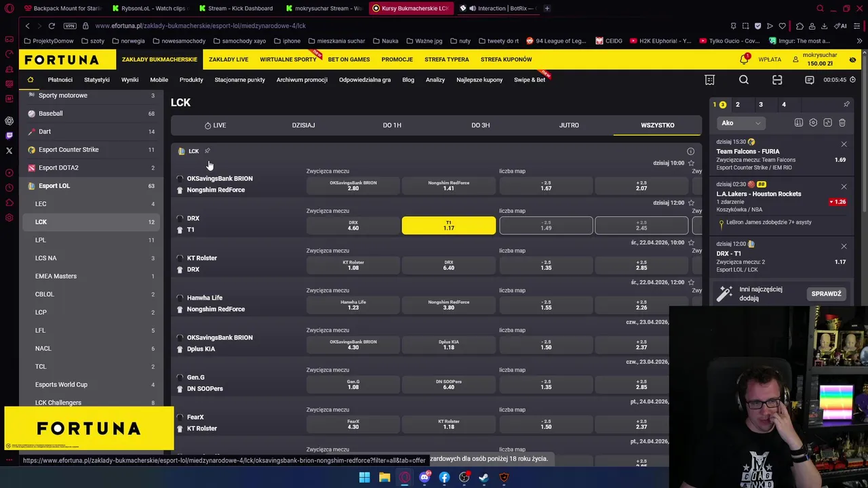Screen dimensions: 868x488
Task: Open BET ON GAMES menu
Action: tap(349, 60)
